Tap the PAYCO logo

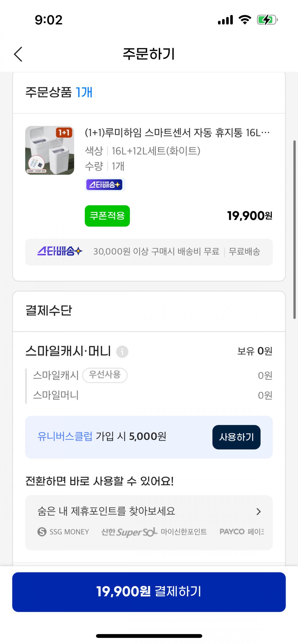[x=232, y=531]
